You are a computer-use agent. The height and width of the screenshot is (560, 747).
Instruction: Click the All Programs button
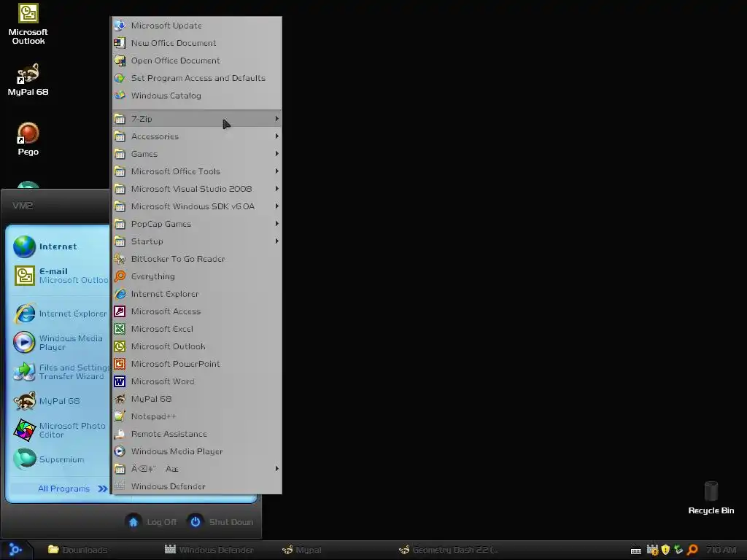[73, 489]
